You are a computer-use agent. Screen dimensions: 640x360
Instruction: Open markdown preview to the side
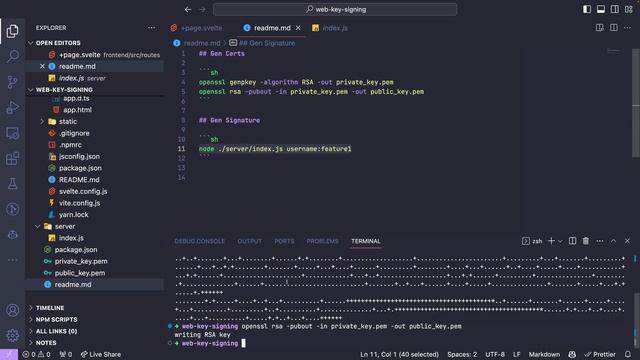[600, 28]
